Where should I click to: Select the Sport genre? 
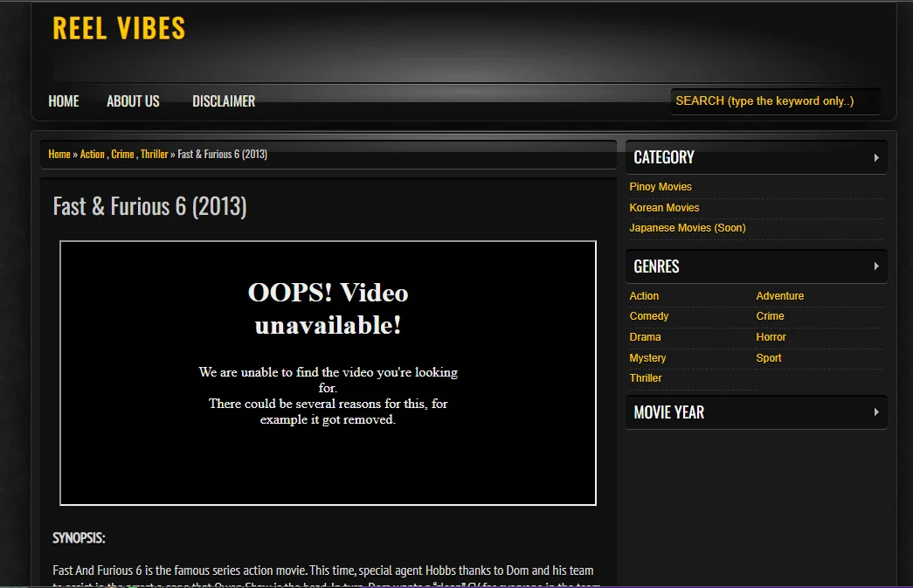768,358
